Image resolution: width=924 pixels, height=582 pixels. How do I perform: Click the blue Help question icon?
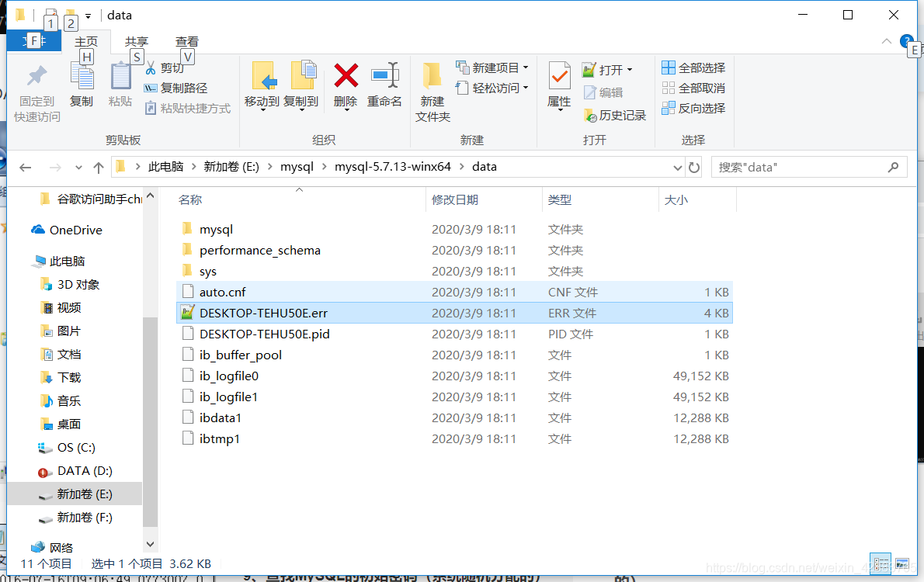906,41
